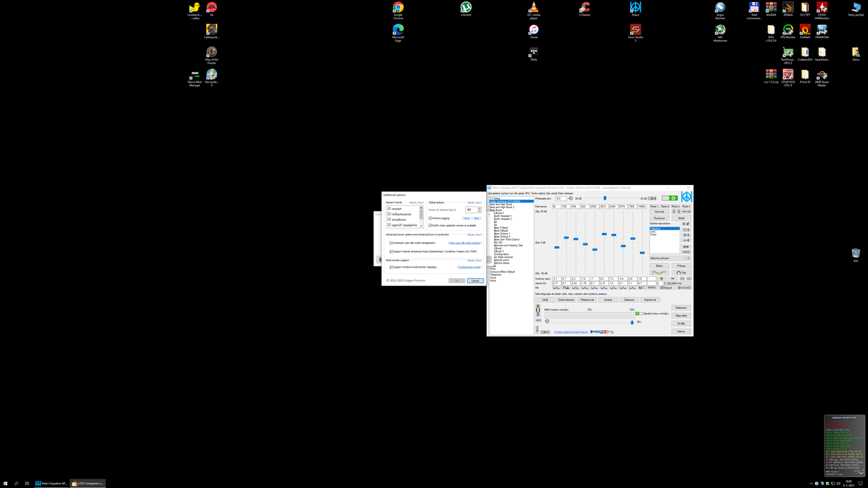This screenshot has width=868, height=488.
Task: Click the 10000 Hz band gain slider
Action: [x=642, y=253]
